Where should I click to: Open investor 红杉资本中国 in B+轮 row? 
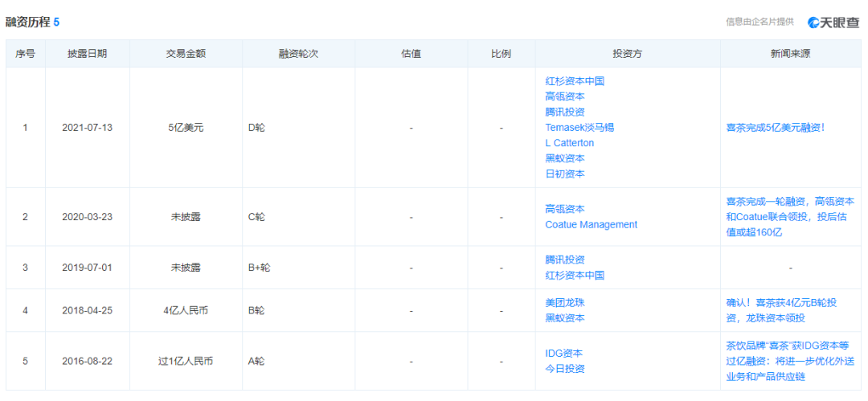coord(575,275)
